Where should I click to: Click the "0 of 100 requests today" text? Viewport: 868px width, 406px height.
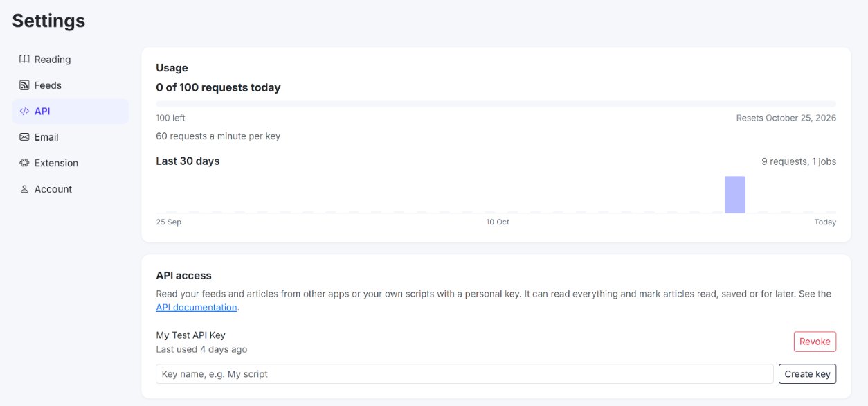[218, 88]
